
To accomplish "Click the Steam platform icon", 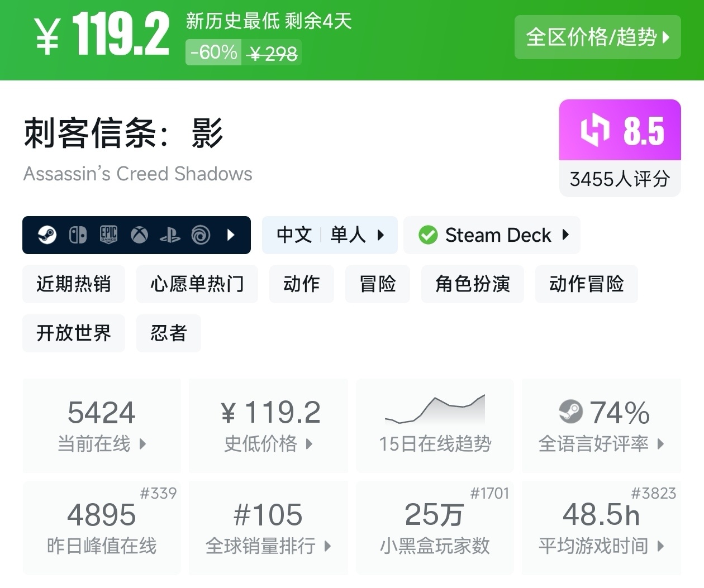I will [x=47, y=235].
